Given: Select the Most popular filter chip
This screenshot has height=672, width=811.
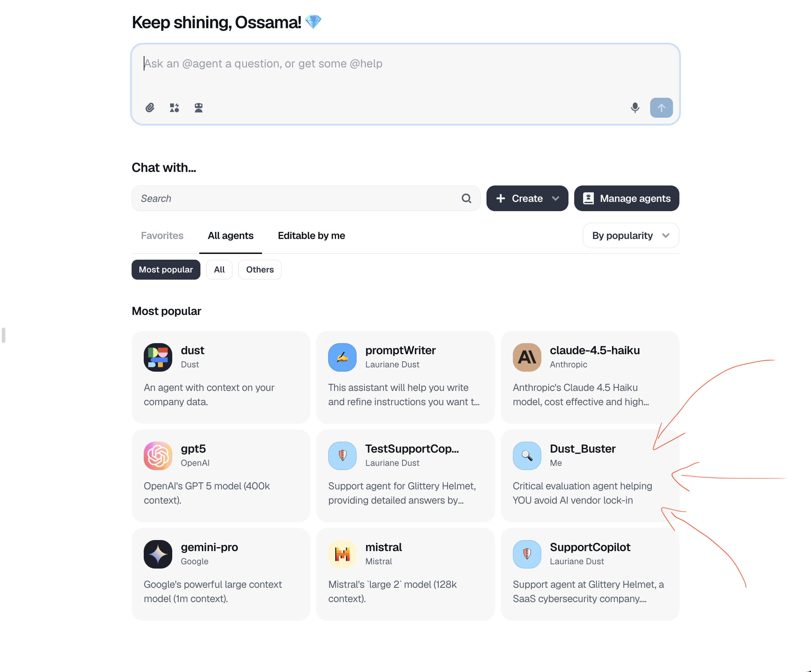Looking at the screenshot, I should coord(166,270).
